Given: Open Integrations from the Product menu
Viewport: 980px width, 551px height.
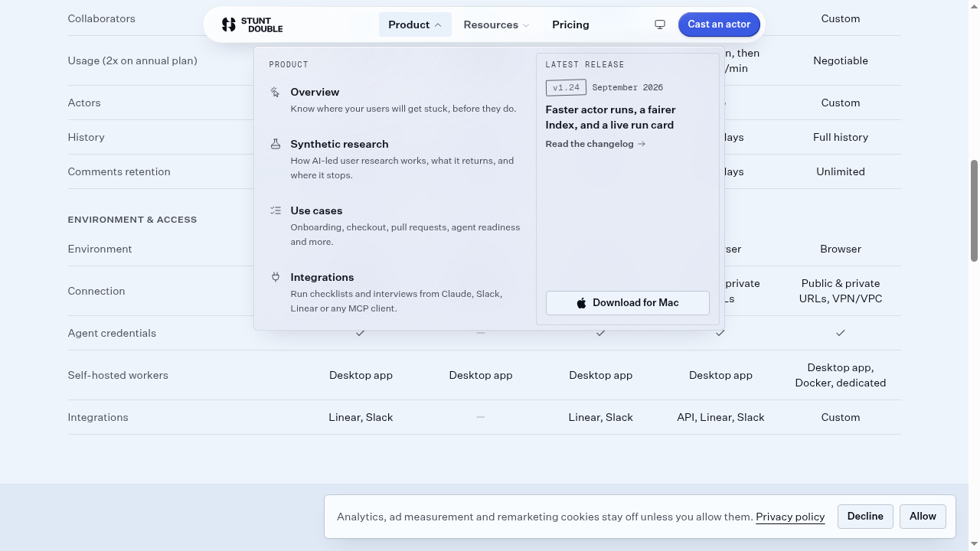Looking at the screenshot, I should [395, 292].
